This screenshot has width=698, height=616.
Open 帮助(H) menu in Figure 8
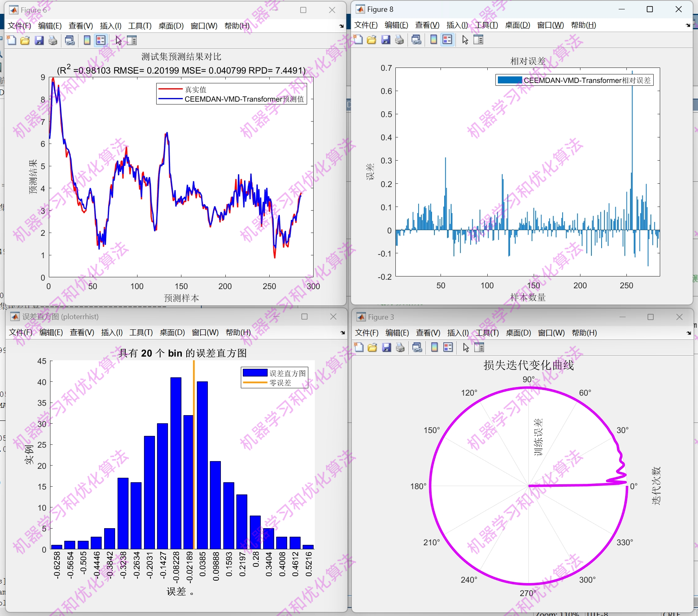[x=584, y=25]
